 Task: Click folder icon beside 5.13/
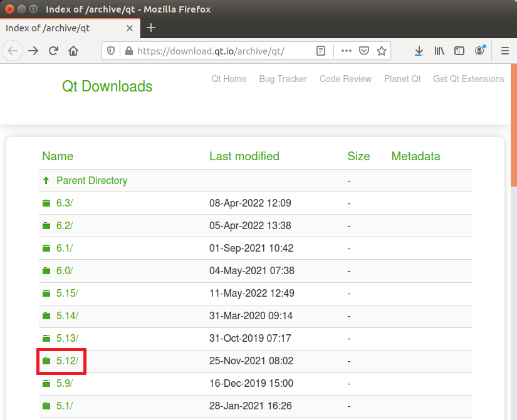click(x=46, y=338)
